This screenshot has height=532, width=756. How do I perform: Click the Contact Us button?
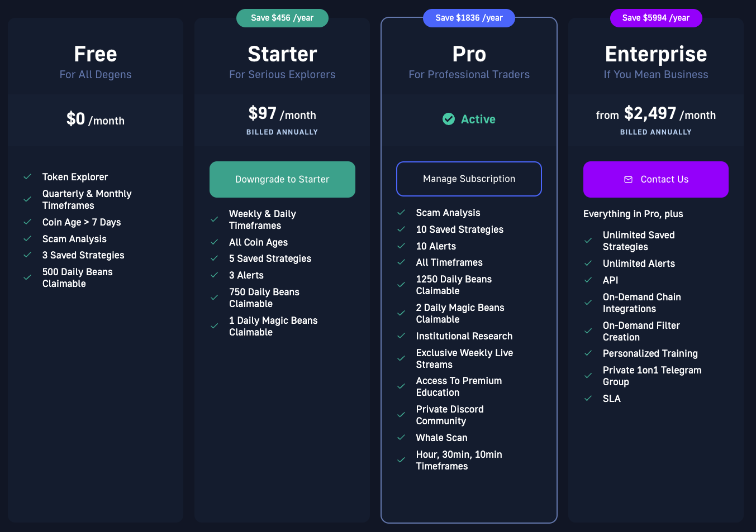[656, 179]
